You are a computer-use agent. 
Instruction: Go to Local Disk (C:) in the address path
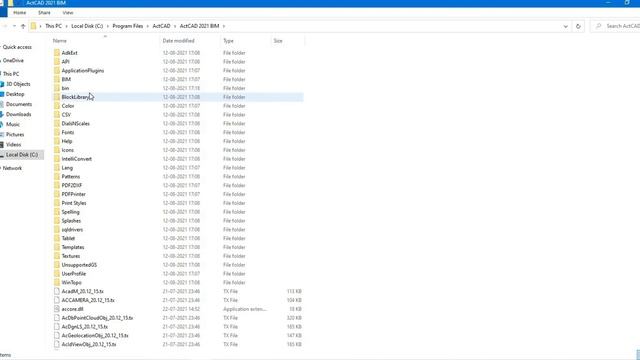click(x=87, y=26)
